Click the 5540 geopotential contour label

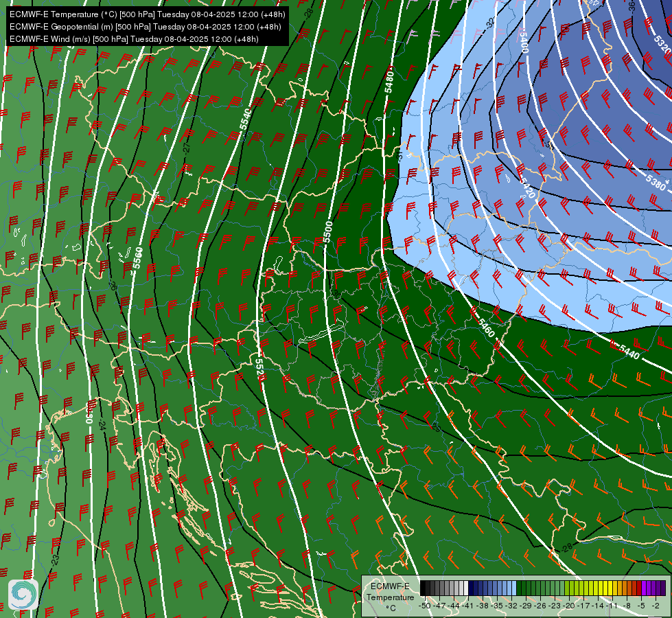tap(245, 119)
